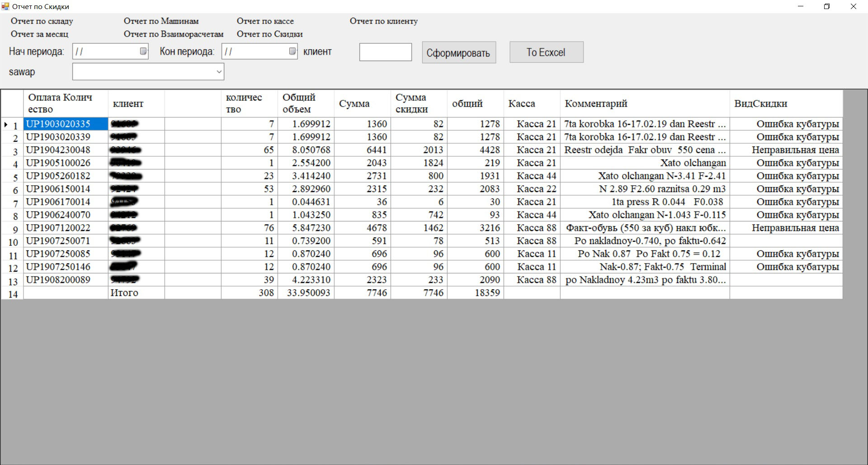Open calendar picker for Нач периода
The height and width of the screenshot is (465, 868).
tap(143, 52)
